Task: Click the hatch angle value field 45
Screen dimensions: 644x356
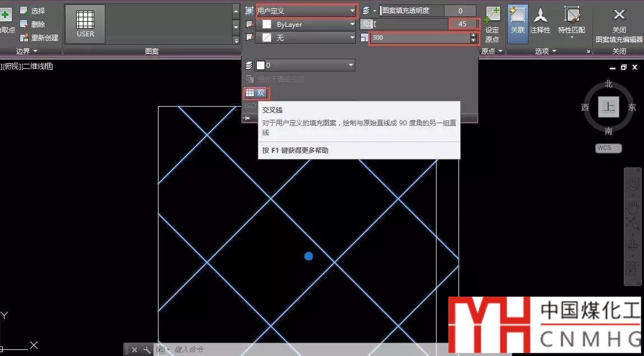Action: (462, 24)
